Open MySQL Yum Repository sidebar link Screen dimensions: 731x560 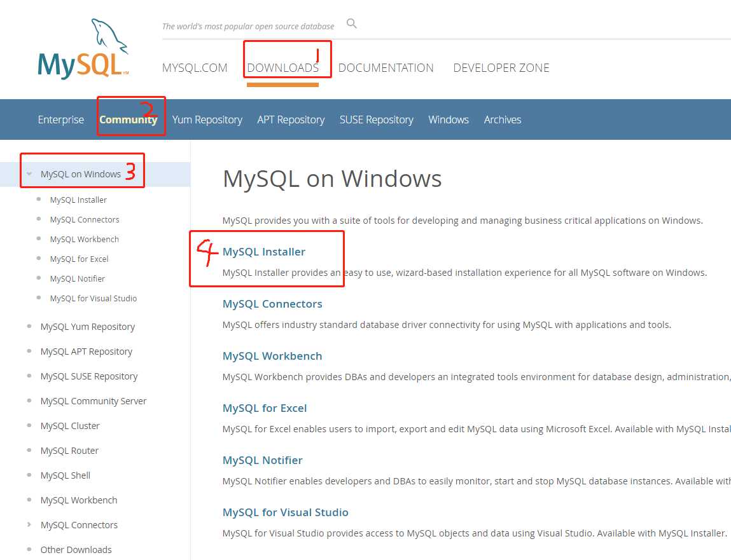coord(88,327)
